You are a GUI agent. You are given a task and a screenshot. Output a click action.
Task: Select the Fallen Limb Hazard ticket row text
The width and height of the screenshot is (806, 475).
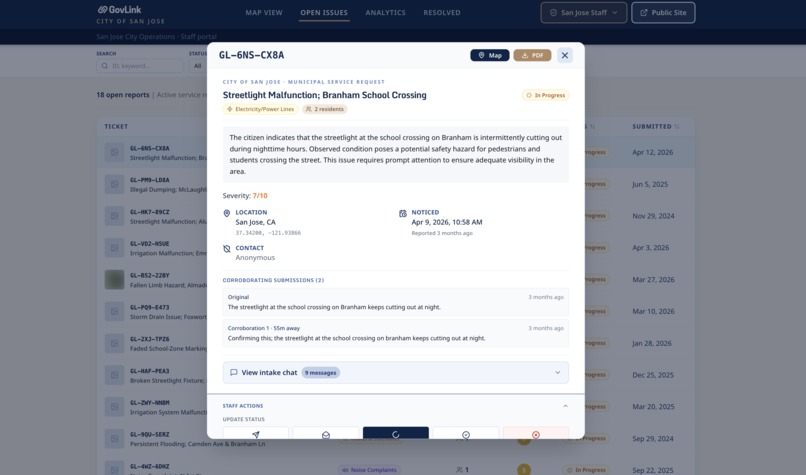tap(168, 285)
